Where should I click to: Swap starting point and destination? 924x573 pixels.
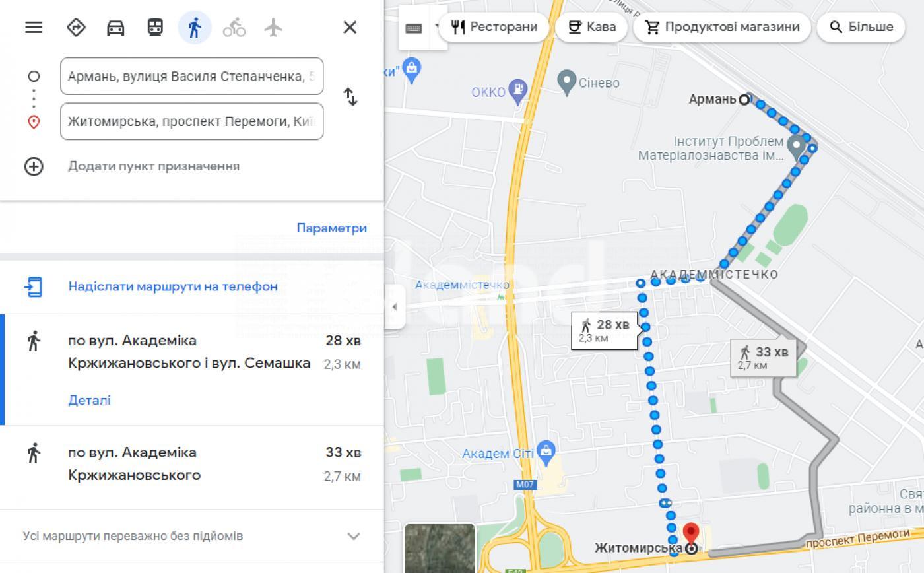[x=350, y=98]
